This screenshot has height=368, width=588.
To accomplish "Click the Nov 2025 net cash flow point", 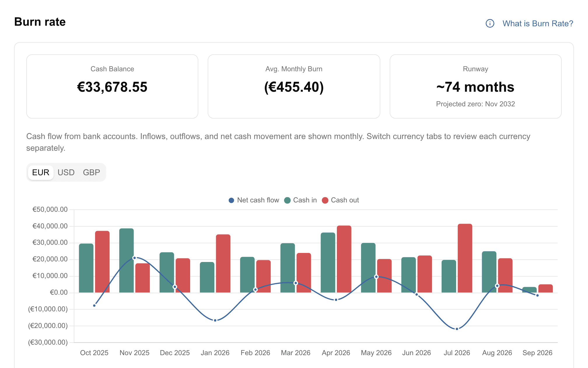I will (x=134, y=258).
